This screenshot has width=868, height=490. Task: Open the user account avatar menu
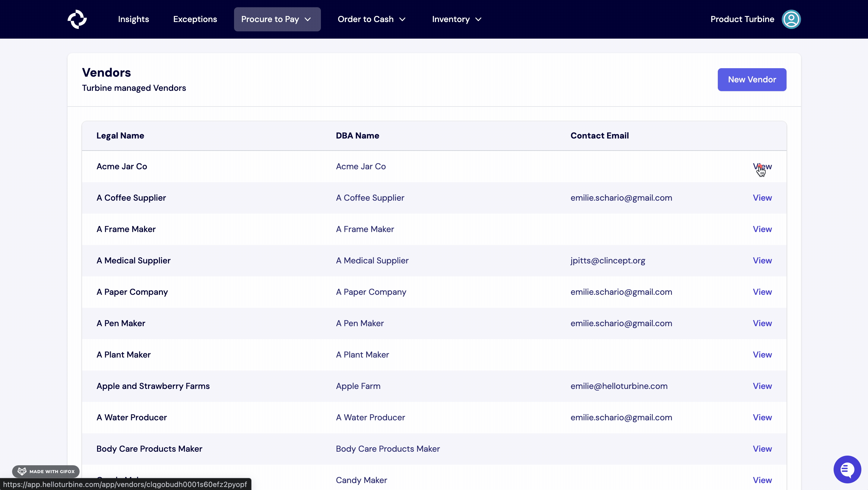[791, 19]
